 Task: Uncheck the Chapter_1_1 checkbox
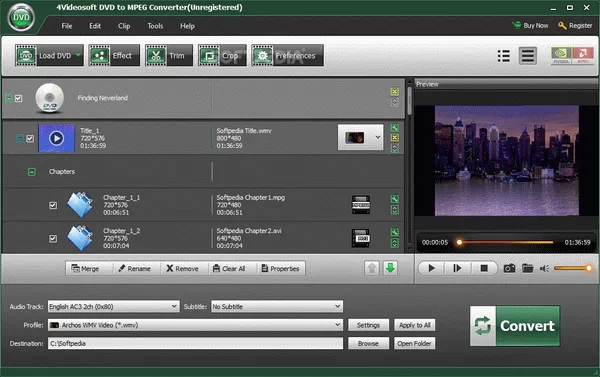(x=53, y=205)
